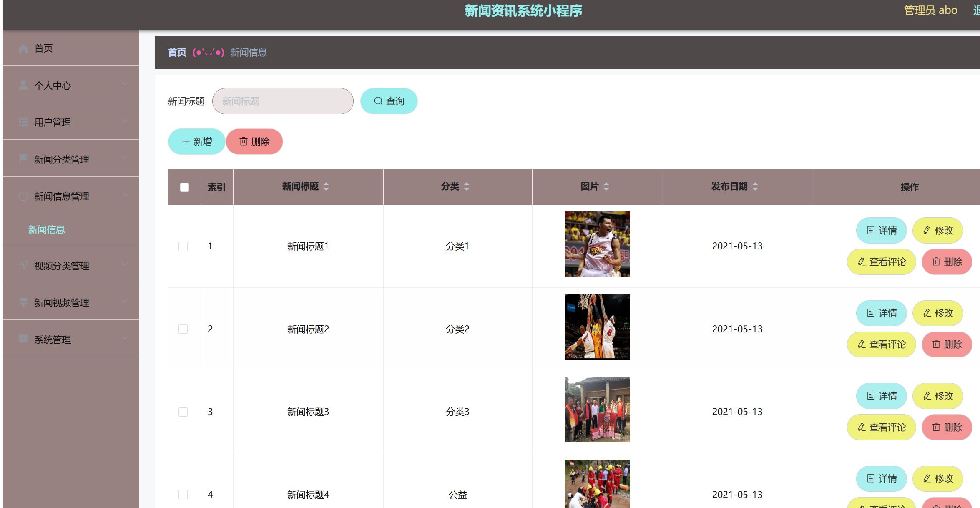Click the sort arrows on the 发布日期 column
This screenshot has height=508, width=980.
point(755,186)
